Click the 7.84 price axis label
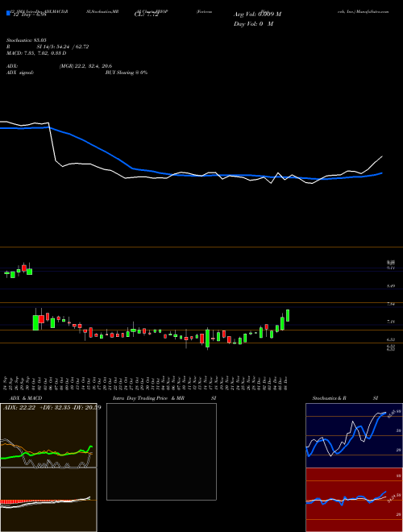 (x=391, y=304)
